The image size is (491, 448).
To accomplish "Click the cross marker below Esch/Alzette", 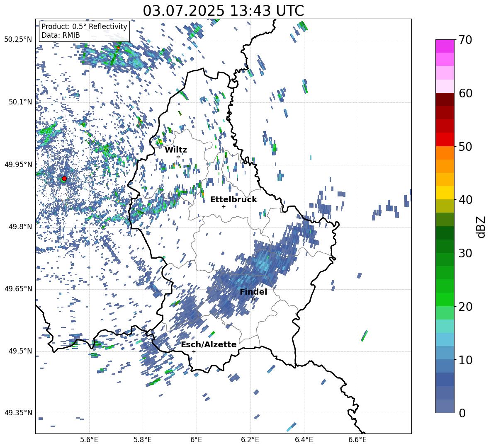I will click(x=194, y=351).
